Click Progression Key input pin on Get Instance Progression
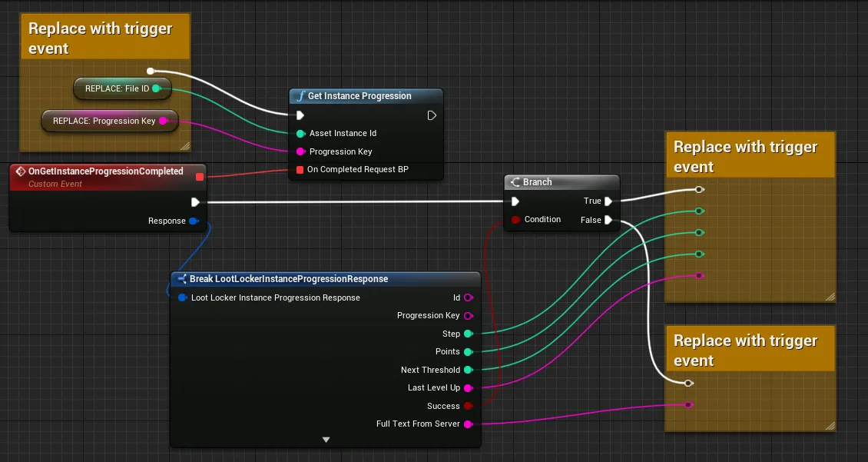 point(300,151)
